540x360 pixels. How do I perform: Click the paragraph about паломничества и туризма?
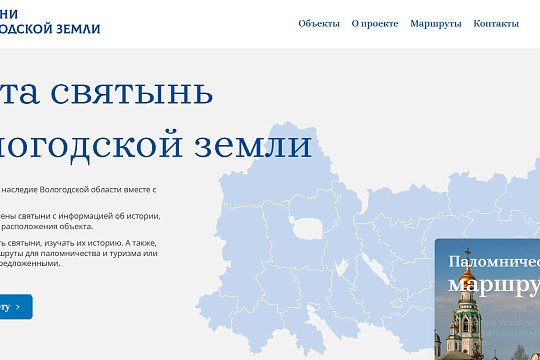79,253
